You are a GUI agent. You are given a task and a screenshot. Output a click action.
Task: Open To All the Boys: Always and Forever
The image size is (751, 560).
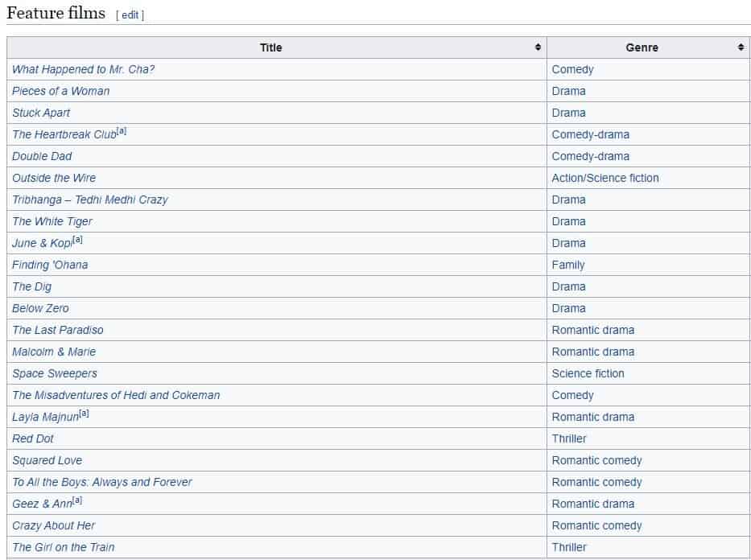point(102,482)
